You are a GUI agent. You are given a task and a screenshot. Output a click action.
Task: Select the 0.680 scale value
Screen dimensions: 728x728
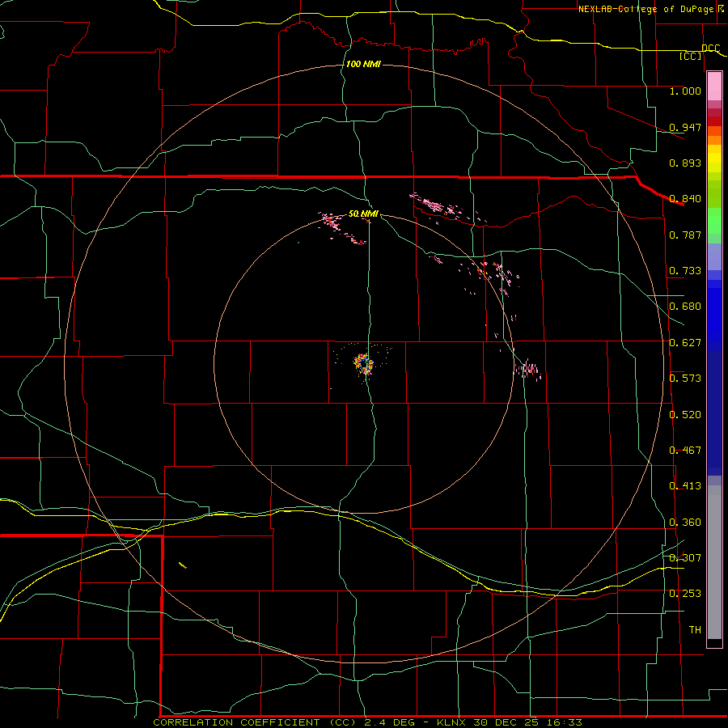coord(685,307)
